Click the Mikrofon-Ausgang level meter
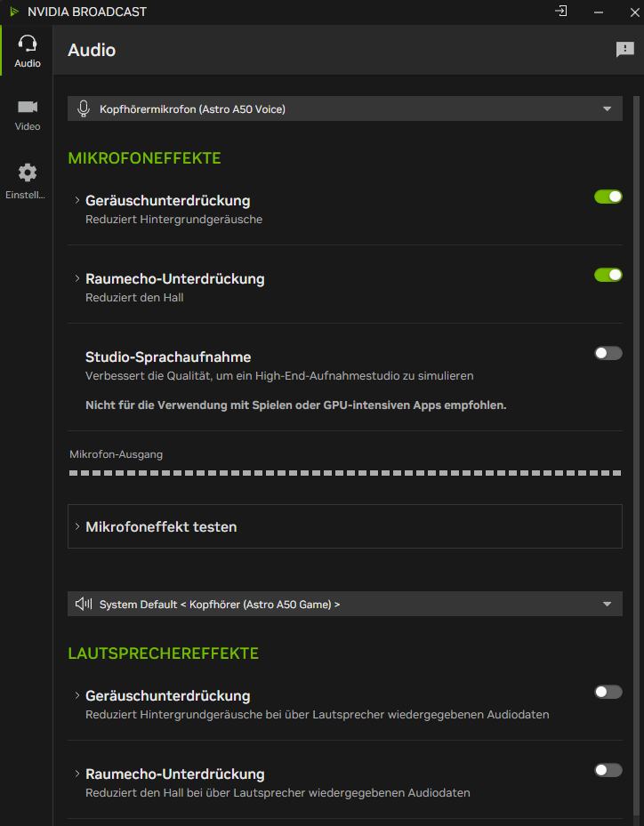The width and height of the screenshot is (644, 826). [x=344, y=473]
